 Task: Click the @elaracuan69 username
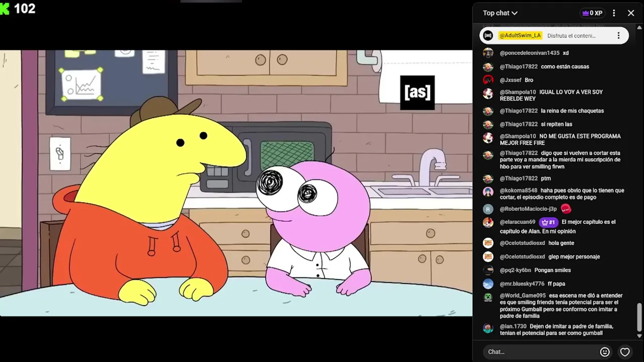tap(517, 222)
